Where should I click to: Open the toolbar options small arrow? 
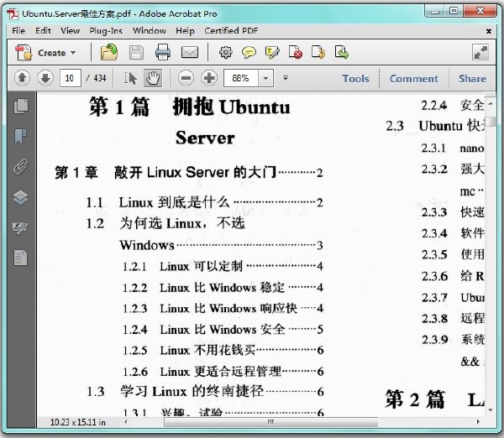(x=285, y=78)
